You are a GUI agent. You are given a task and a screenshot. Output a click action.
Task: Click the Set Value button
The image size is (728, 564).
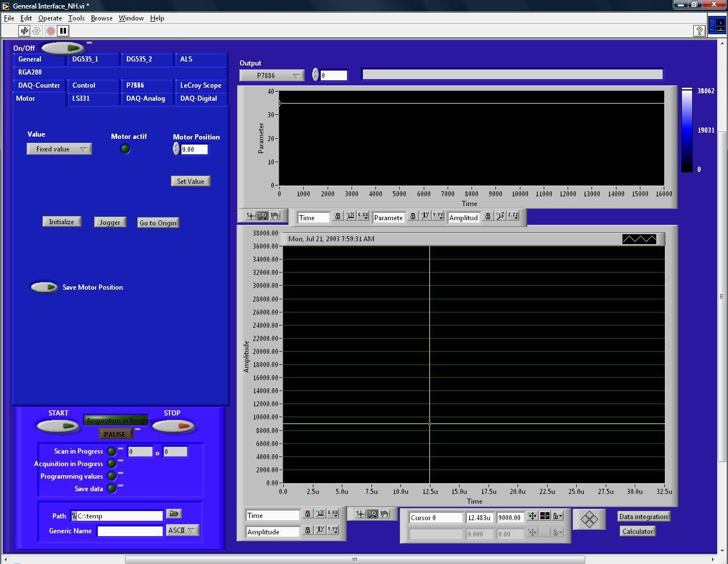tap(191, 181)
